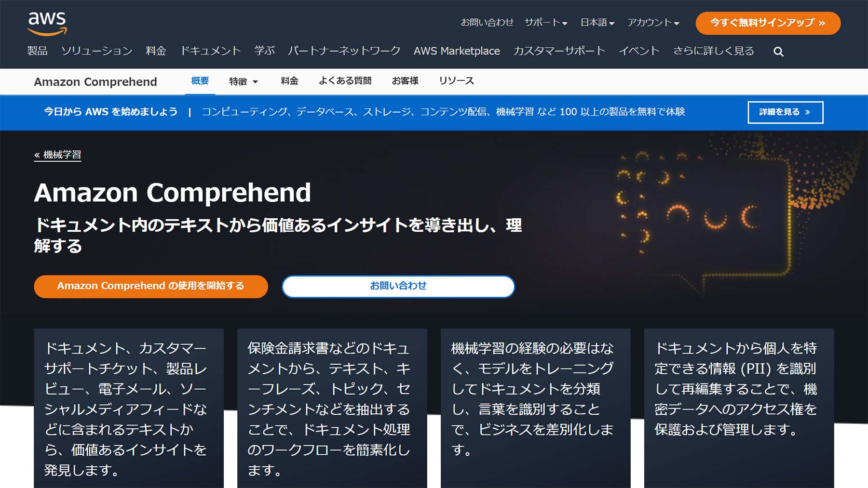
Task: Click the card about 個人を特定できる情報 (PII)
Action: coord(739,409)
